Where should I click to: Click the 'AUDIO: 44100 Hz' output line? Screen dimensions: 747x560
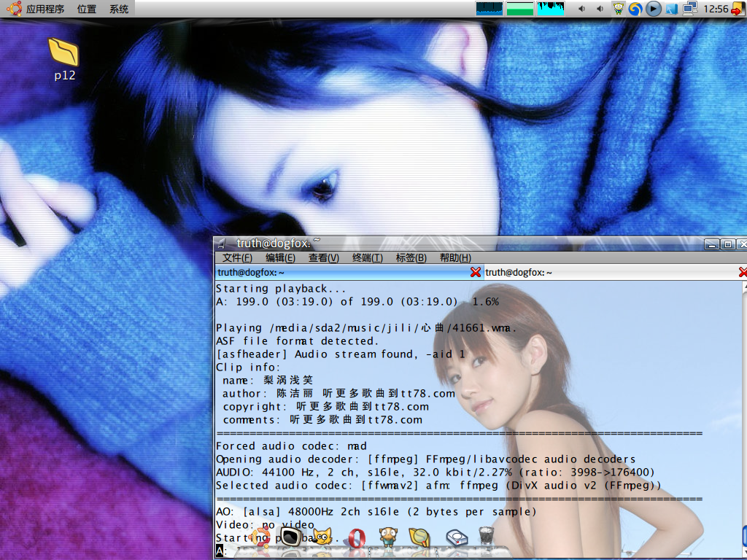pyautogui.click(x=436, y=472)
